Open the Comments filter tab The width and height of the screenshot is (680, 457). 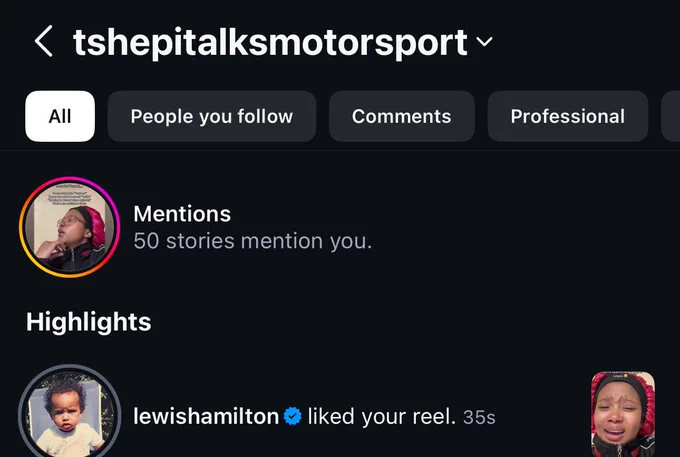click(x=402, y=116)
